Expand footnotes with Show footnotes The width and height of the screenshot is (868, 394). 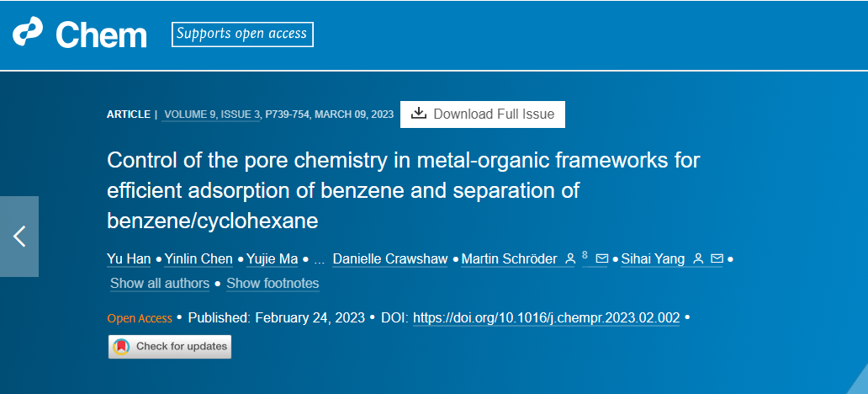click(x=273, y=283)
